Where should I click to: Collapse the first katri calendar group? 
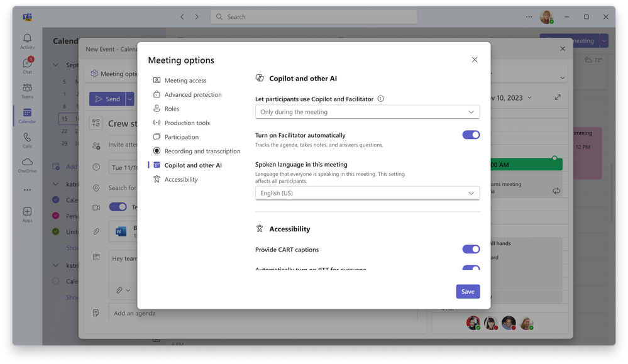(56, 184)
